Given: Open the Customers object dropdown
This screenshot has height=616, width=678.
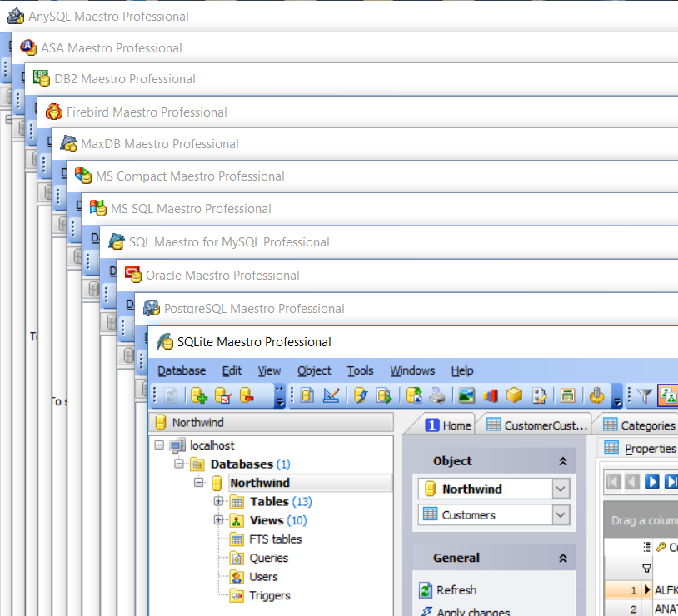Looking at the screenshot, I should [x=561, y=514].
